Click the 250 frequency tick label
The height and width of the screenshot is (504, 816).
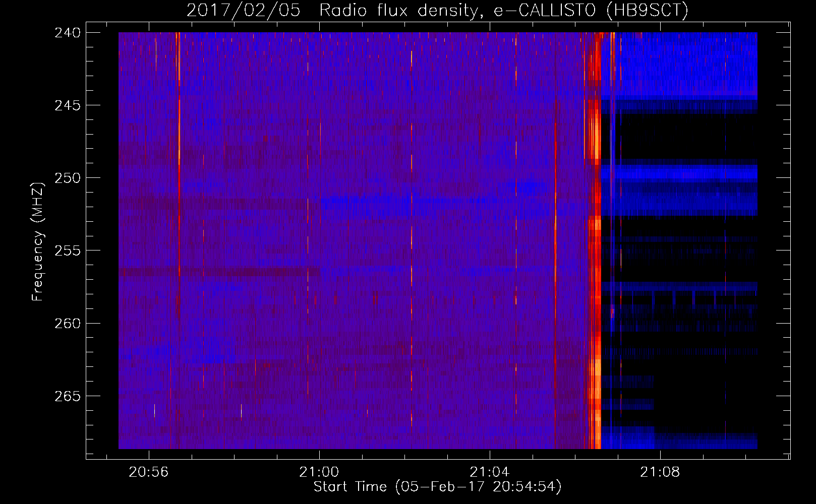tap(67, 178)
